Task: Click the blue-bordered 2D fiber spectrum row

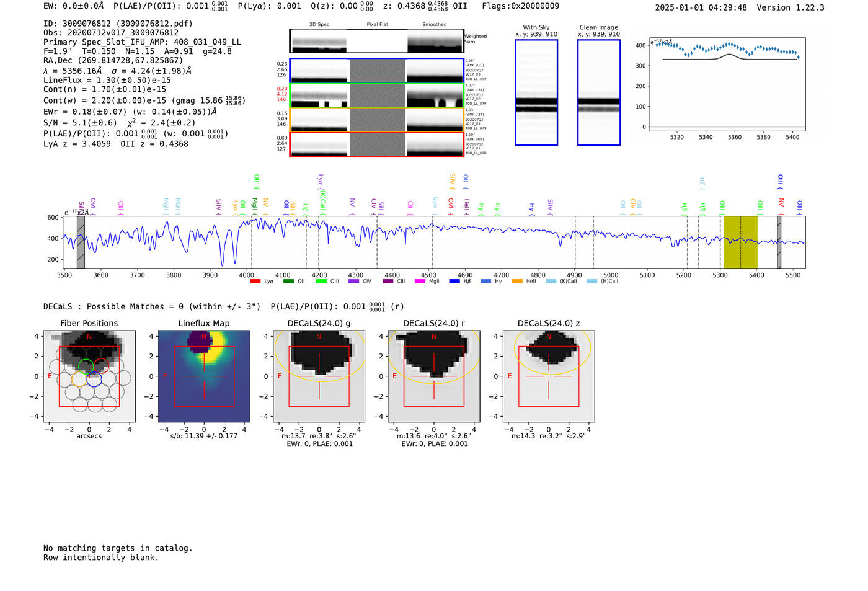Action: pyautogui.click(x=377, y=71)
